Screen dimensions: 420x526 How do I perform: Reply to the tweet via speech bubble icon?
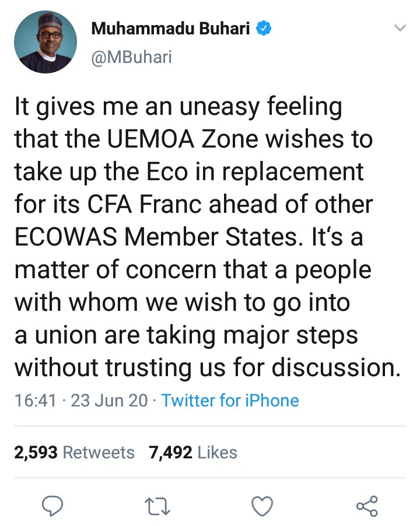click(x=54, y=504)
